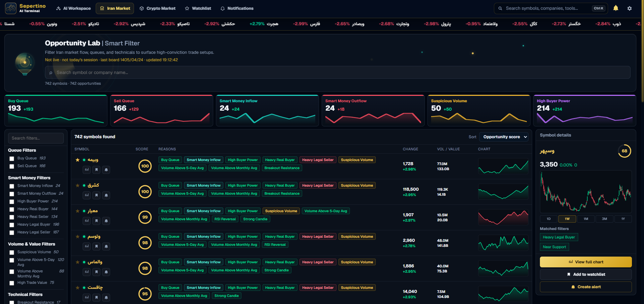The image size is (644, 304).
Task: Click the favorite star for معیار
Action: coord(78,211)
